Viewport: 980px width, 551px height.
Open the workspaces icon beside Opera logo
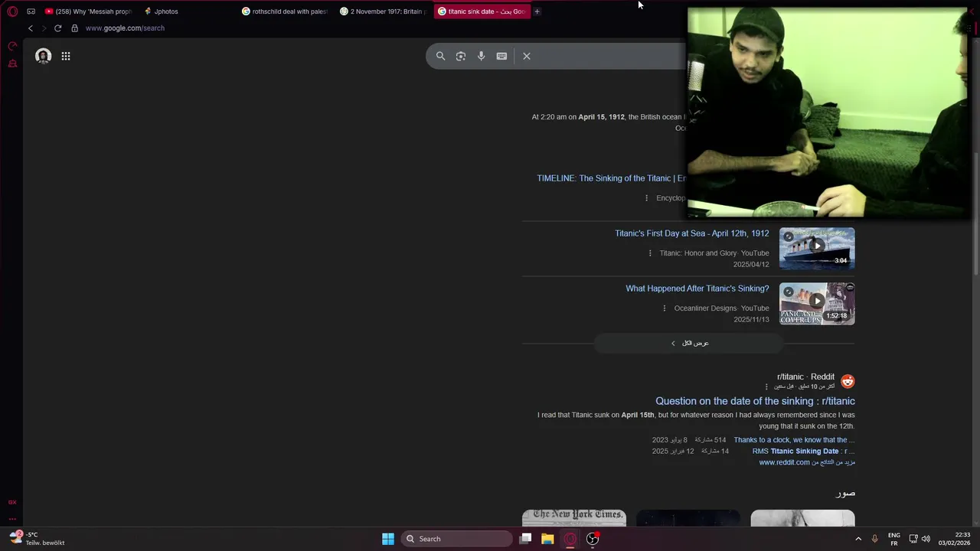[x=31, y=11]
